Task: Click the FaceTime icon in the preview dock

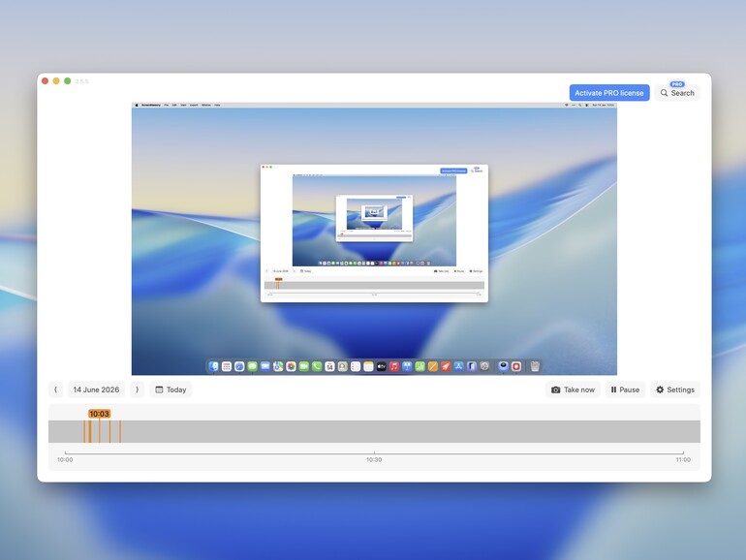Action: [x=304, y=366]
